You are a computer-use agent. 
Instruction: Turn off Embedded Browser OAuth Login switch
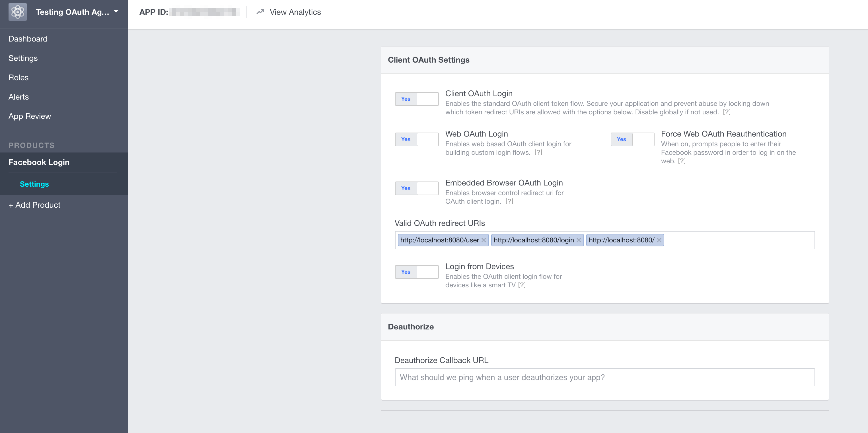pyautogui.click(x=416, y=188)
